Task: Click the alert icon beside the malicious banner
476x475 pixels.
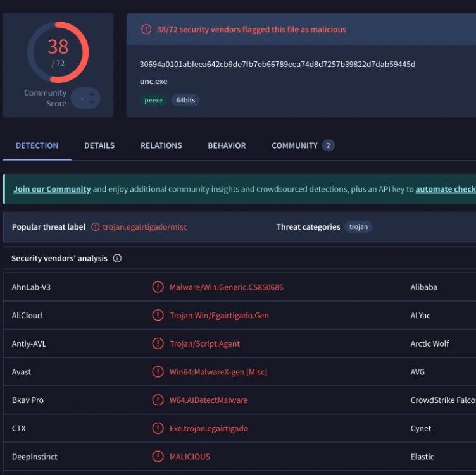Action: [x=146, y=30]
